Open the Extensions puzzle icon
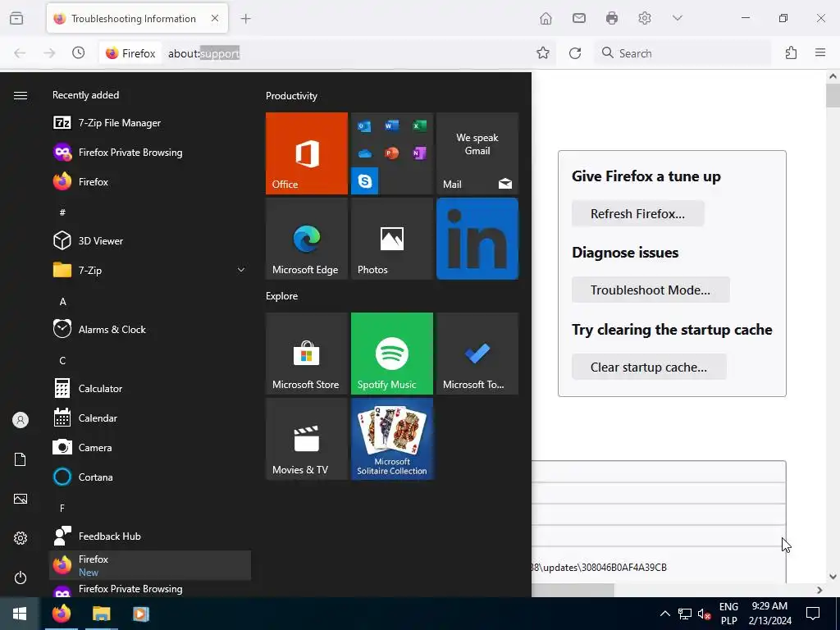 click(791, 52)
